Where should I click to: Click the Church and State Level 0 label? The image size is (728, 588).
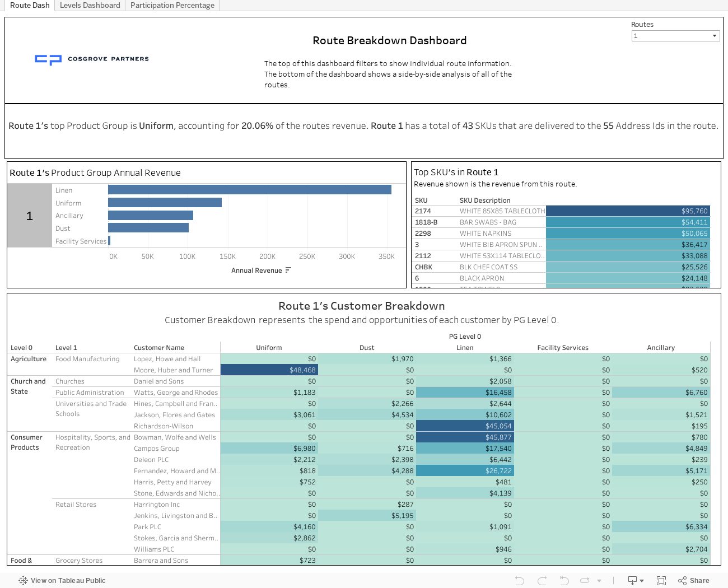pos(28,386)
